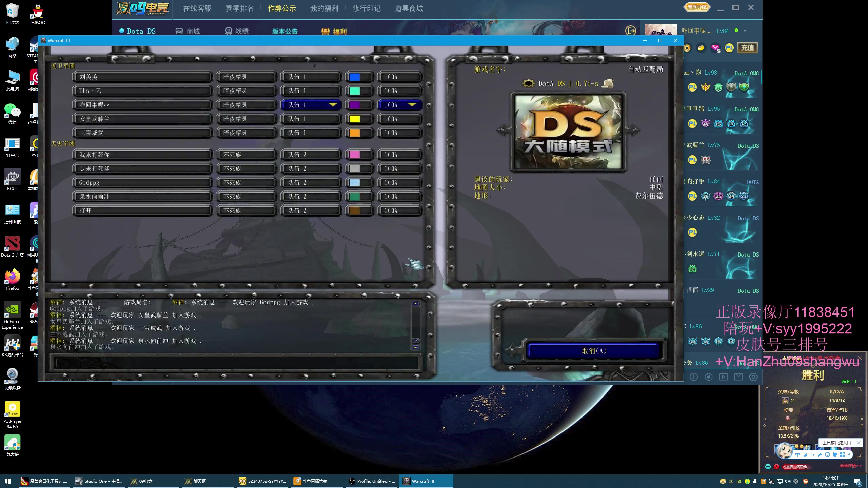Click the chat message input field

click(236, 363)
